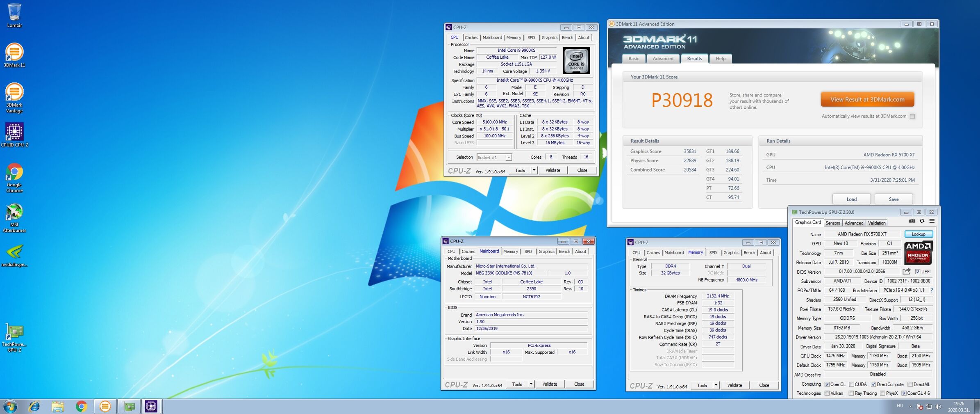Viewport: 980px width, 414px height.
Task: Open Bench tab in the CPU-Z Mainboard window
Action: 564,252
